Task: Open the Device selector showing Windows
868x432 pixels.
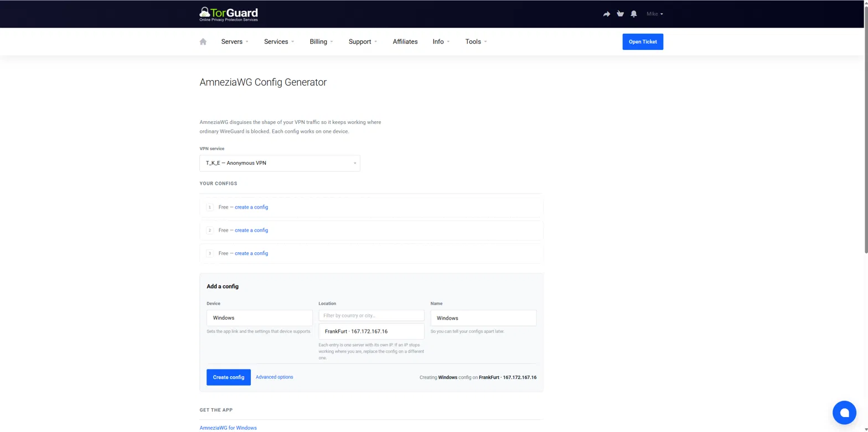Action: pos(260,318)
